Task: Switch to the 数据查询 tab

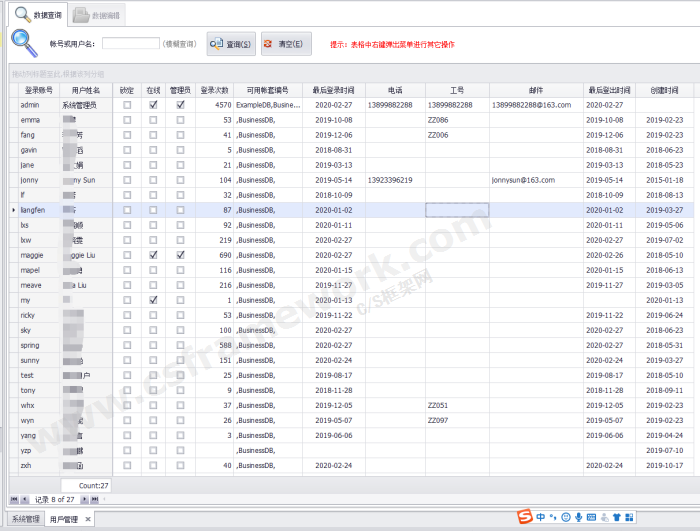Action: point(38,15)
